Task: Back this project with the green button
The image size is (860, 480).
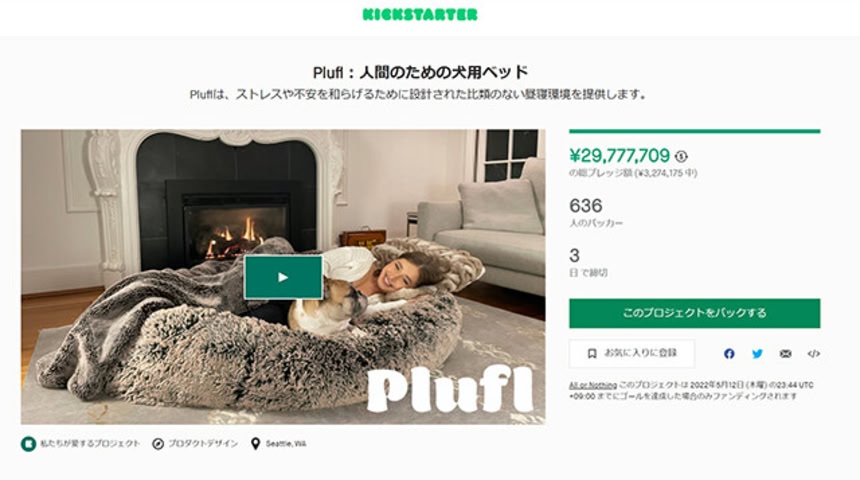Action: pos(694,313)
